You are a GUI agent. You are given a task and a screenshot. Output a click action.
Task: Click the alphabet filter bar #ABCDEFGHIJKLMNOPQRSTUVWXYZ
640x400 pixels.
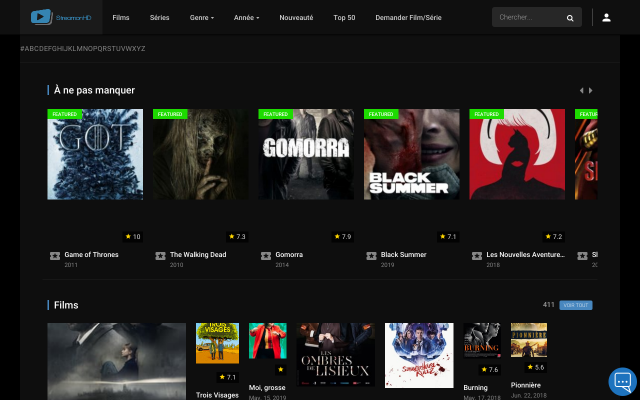point(83,49)
